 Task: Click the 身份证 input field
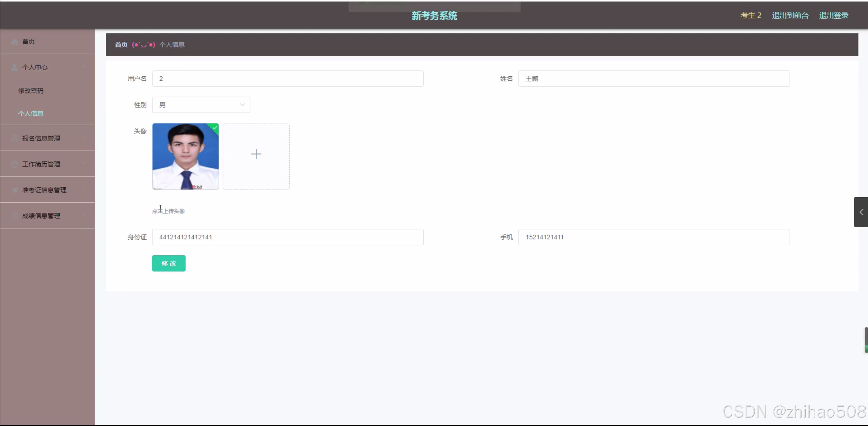tap(287, 237)
